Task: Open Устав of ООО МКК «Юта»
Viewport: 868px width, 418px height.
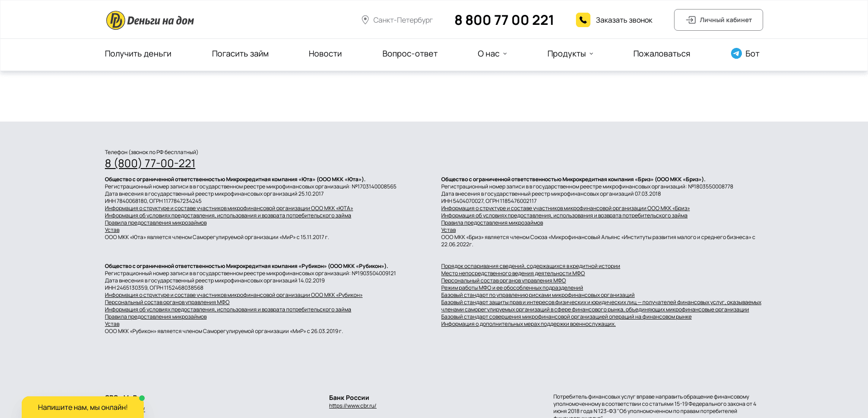Action: [x=112, y=230]
